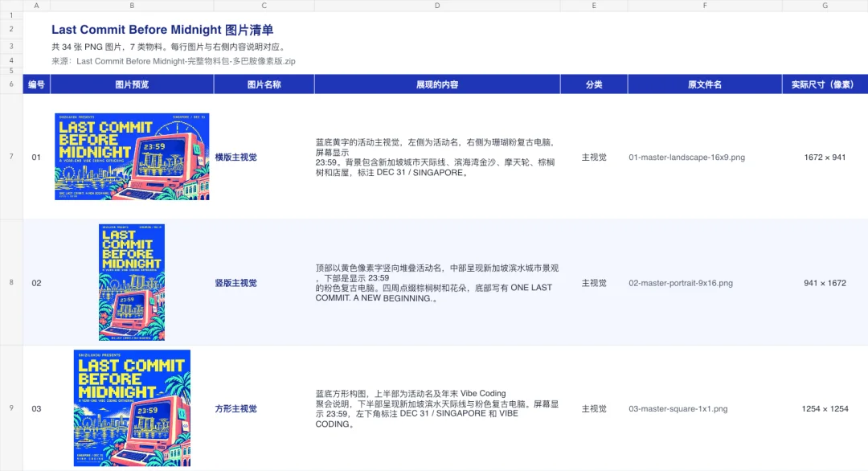
Task: Select column A header
Action: coord(36,6)
